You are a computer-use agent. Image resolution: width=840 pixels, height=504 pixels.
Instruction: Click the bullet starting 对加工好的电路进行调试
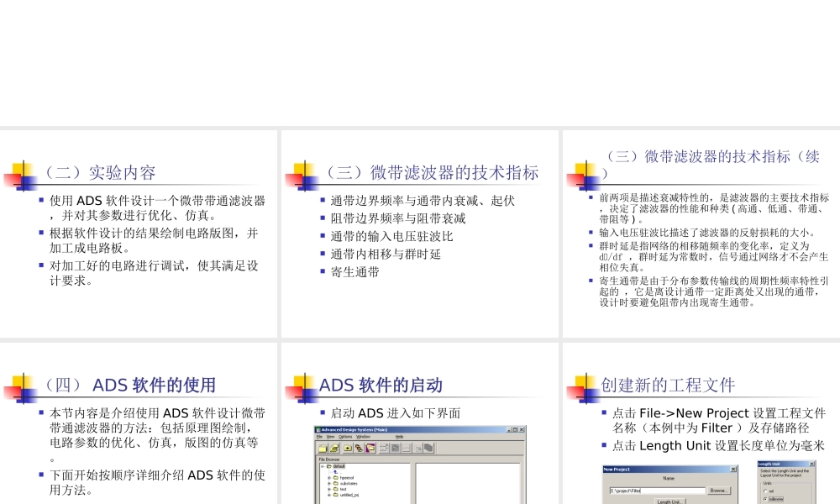click(155, 273)
